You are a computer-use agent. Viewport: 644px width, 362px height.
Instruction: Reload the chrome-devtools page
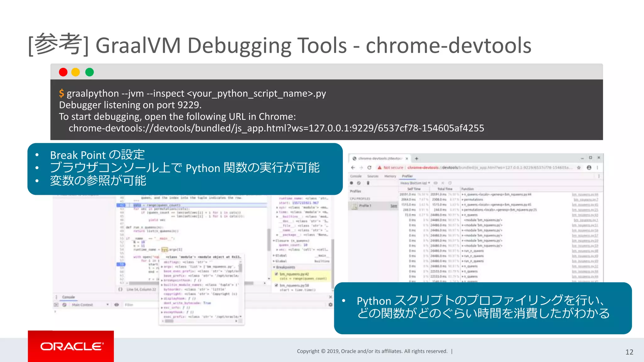coord(369,167)
